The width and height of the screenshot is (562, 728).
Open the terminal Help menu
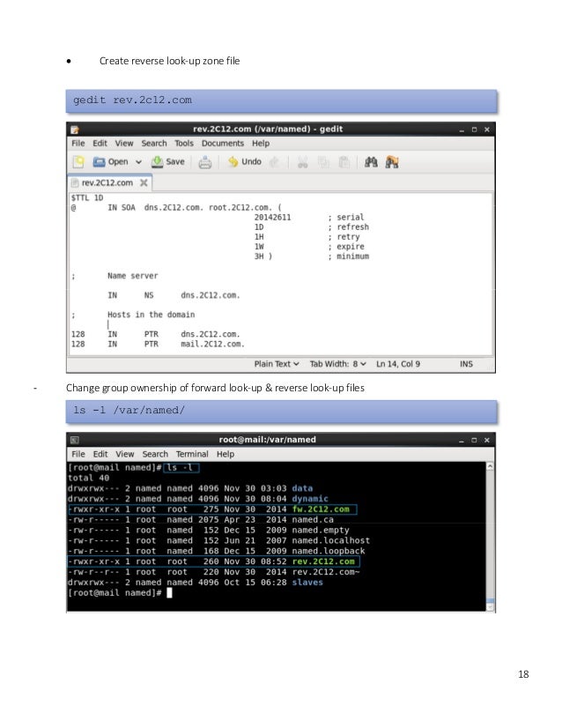[226, 454]
